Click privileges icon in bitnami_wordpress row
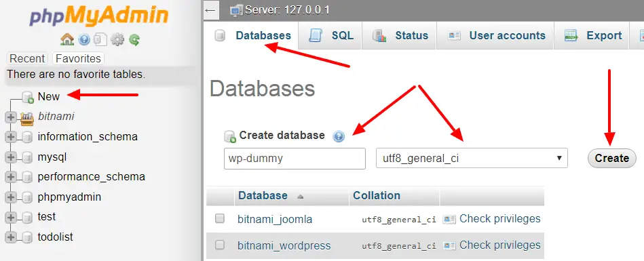 tap(449, 246)
